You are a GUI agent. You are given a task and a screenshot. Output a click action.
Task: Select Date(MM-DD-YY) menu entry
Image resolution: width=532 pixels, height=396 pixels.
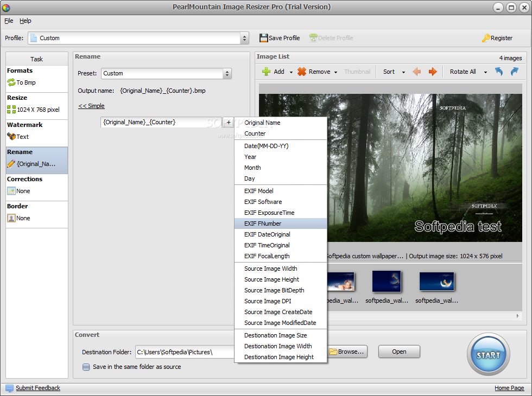click(x=281, y=146)
